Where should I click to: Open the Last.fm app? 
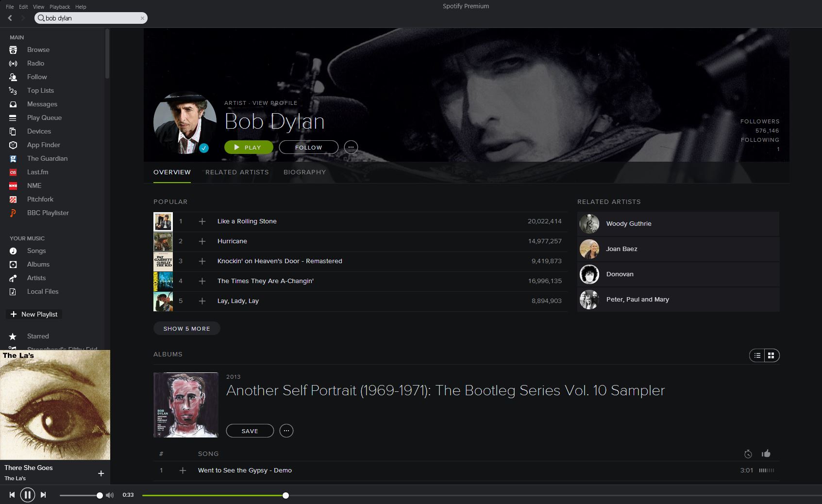(37, 172)
